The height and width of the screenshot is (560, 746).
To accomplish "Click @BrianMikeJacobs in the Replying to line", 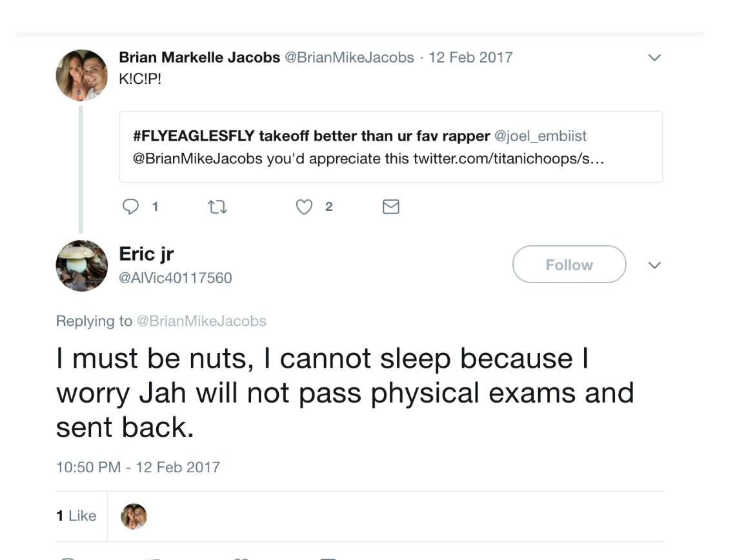I will click(x=201, y=321).
